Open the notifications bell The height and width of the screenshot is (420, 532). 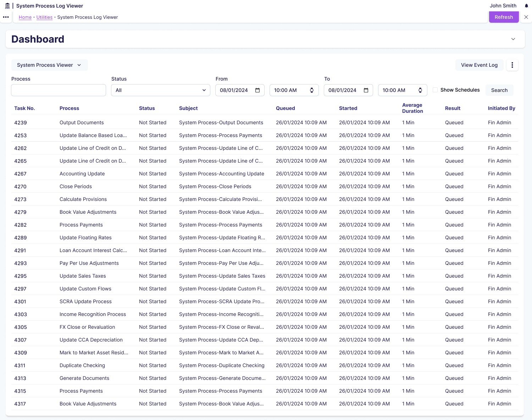pyautogui.click(x=526, y=6)
